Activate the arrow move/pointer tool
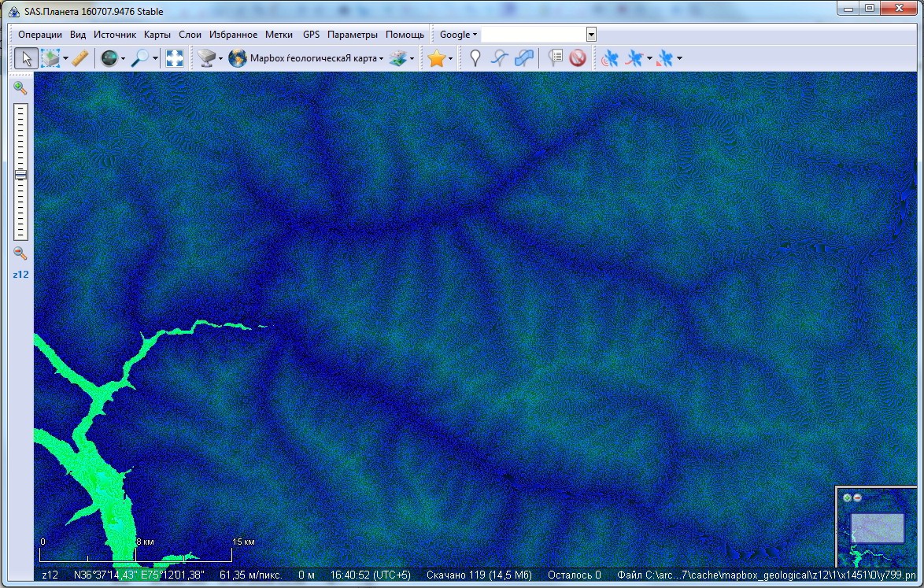This screenshot has height=588, width=924. (x=26, y=58)
